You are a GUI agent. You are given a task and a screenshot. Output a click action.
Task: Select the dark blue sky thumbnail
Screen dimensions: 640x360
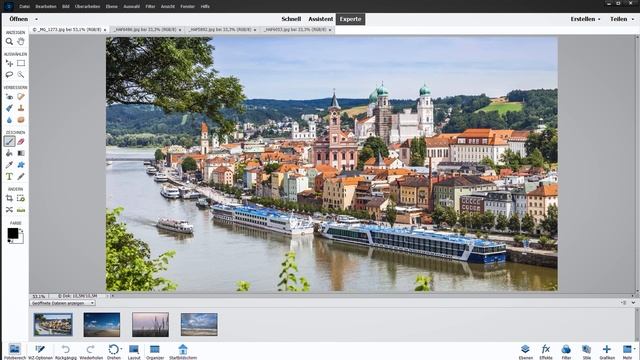click(102, 324)
